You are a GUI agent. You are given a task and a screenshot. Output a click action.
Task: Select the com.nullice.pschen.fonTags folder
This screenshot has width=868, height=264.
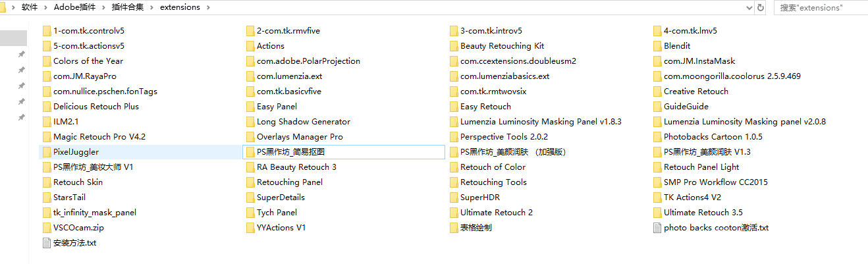pos(99,92)
